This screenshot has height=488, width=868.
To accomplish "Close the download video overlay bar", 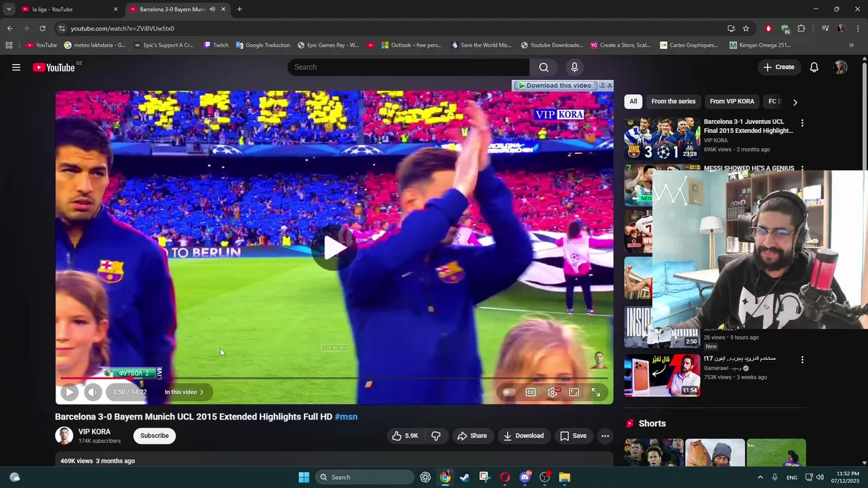I will 610,85.
